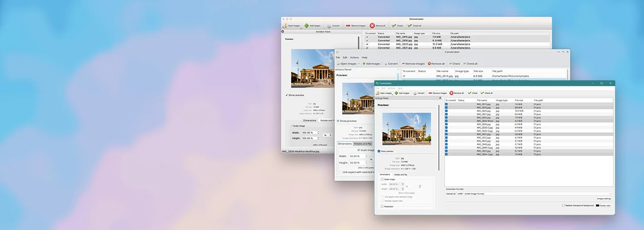
Task: Click the black color swatch beside Choose color
Action: click(x=597, y=205)
